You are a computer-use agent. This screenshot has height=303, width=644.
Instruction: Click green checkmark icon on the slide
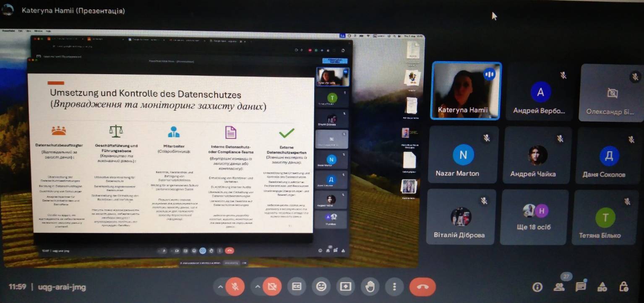coord(287,133)
